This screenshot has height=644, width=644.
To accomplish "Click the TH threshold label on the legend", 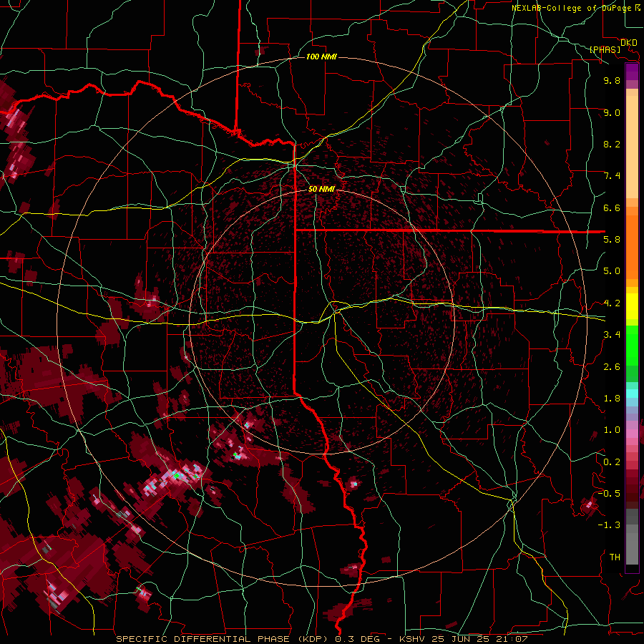I will pos(615,557).
